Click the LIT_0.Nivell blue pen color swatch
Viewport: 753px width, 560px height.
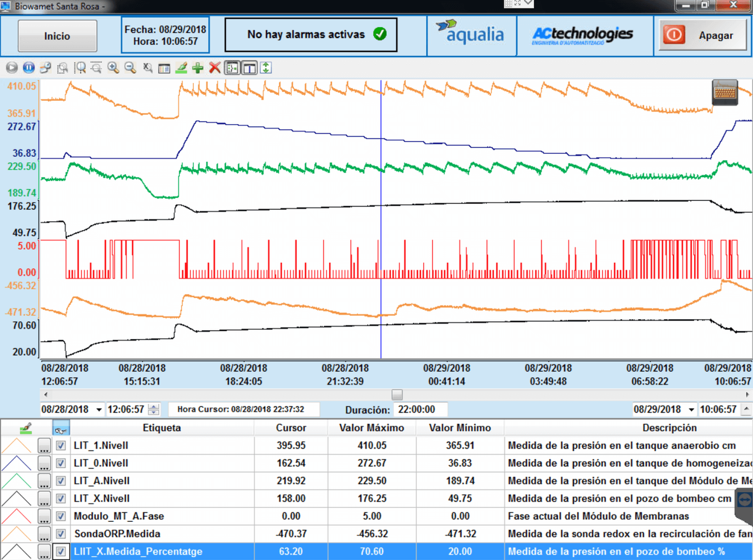pos(17,464)
